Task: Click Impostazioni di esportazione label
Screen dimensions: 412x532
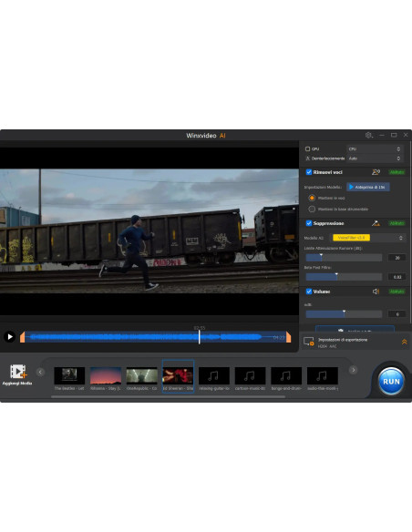Action: coord(343,340)
